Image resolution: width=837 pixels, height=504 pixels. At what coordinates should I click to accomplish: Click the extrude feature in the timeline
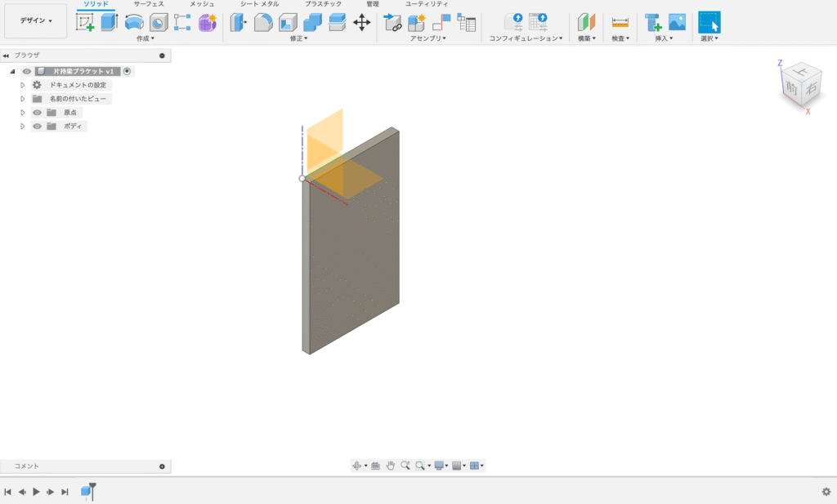point(86,491)
